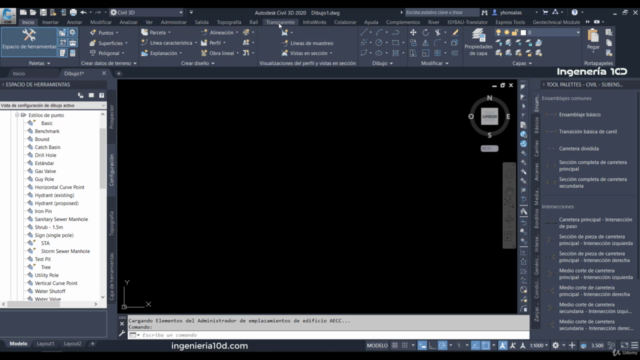Click the Undo arrow in quick access toolbar
This screenshot has width=640, height=360.
pyautogui.click(x=84, y=13)
